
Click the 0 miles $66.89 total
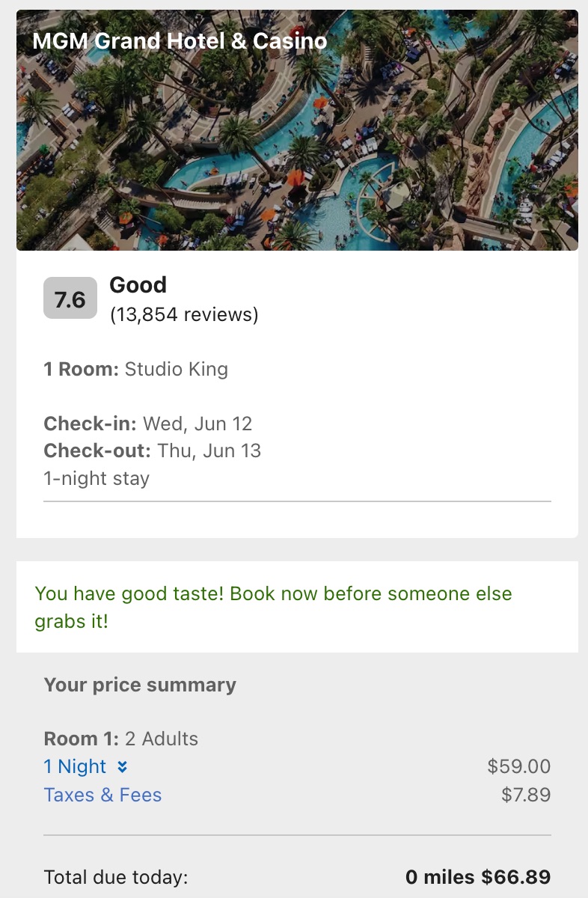pyautogui.click(x=478, y=877)
